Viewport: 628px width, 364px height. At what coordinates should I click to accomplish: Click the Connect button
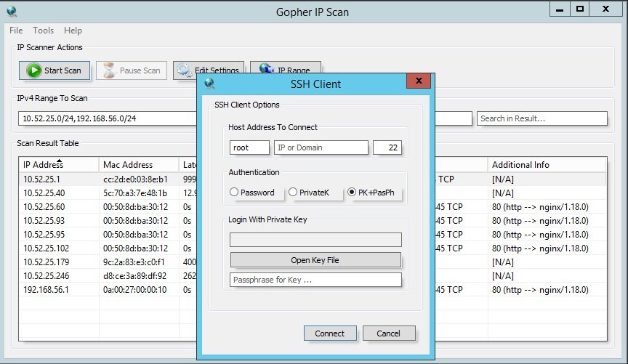click(x=330, y=333)
